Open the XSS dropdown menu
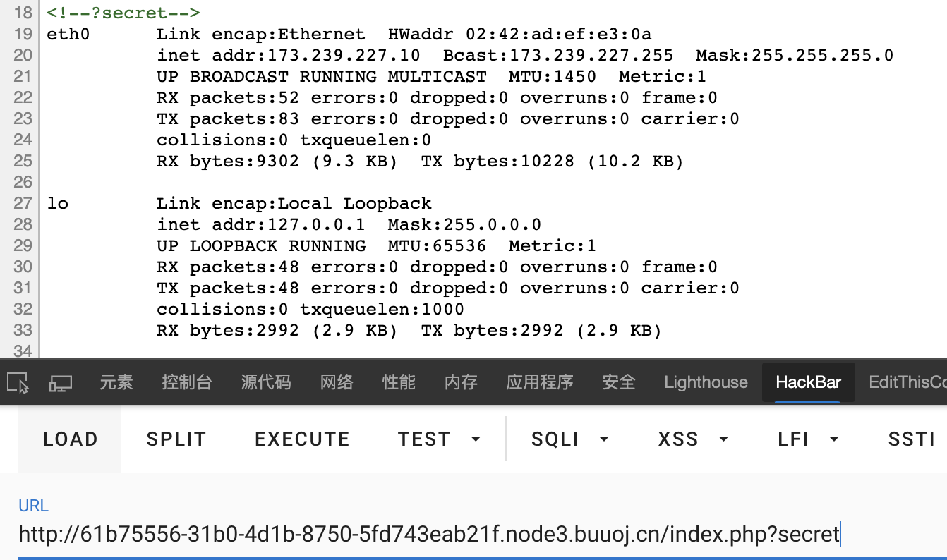This screenshot has height=560, width=947. 693,439
